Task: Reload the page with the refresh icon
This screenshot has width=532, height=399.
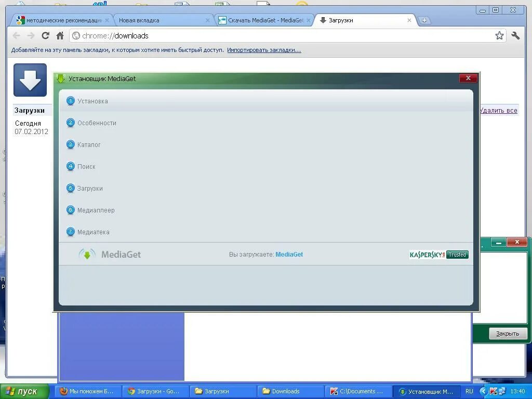Action: coord(46,36)
